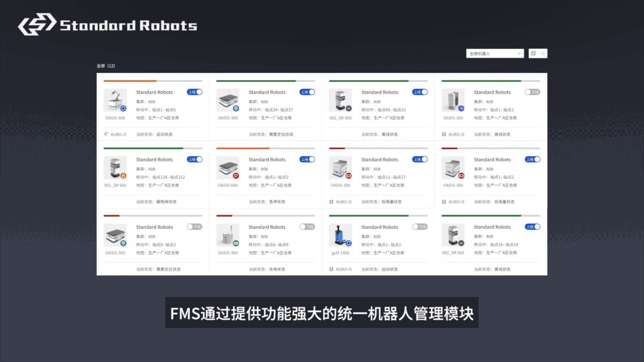Viewport: 644px width, 362px height.
Task: Open the 全部机器人 filter dropdown
Action: pos(495,54)
